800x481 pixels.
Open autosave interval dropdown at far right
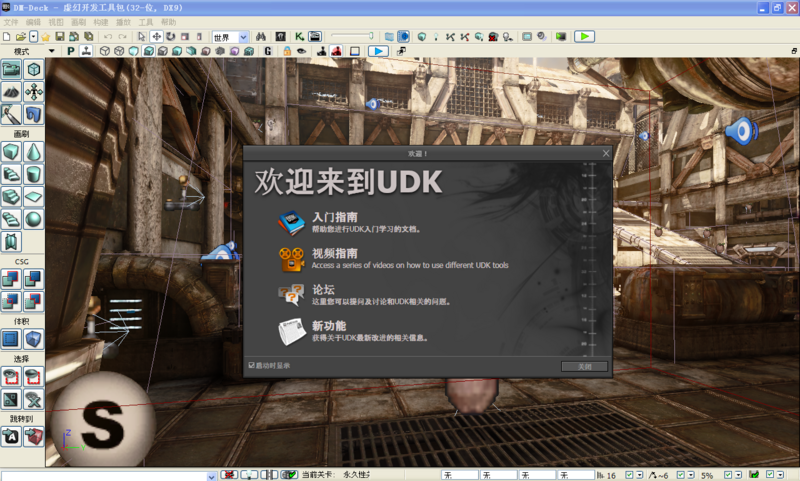(x=781, y=475)
